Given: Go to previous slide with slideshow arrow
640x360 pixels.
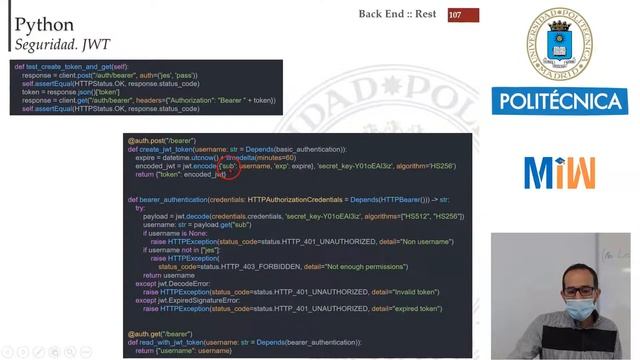Looking at the screenshot, I should [x=7, y=351].
